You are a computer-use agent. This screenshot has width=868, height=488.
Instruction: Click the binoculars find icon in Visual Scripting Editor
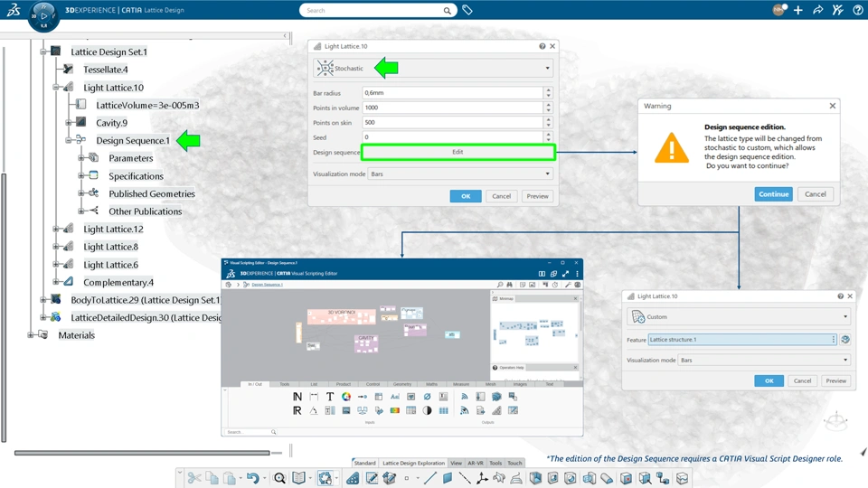[x=509, y=285]
